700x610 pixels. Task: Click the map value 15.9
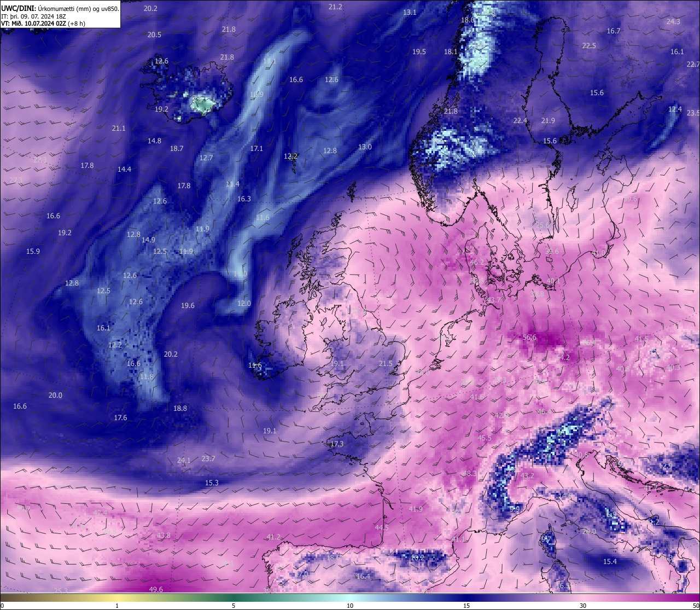(33, 251)
